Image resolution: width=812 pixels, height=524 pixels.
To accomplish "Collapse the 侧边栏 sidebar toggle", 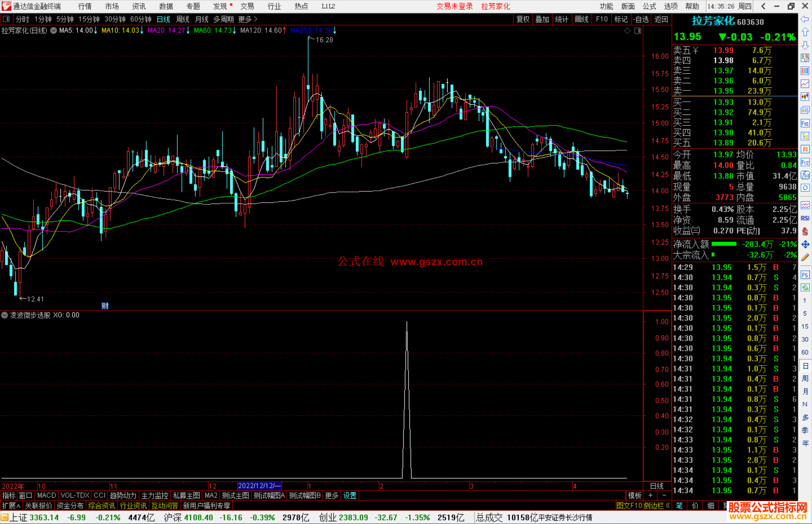I will coord(657,506).
